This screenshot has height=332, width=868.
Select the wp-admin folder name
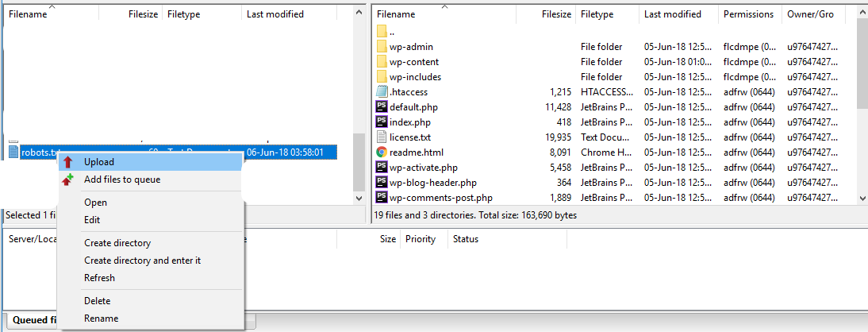click(x=411, y=47)
